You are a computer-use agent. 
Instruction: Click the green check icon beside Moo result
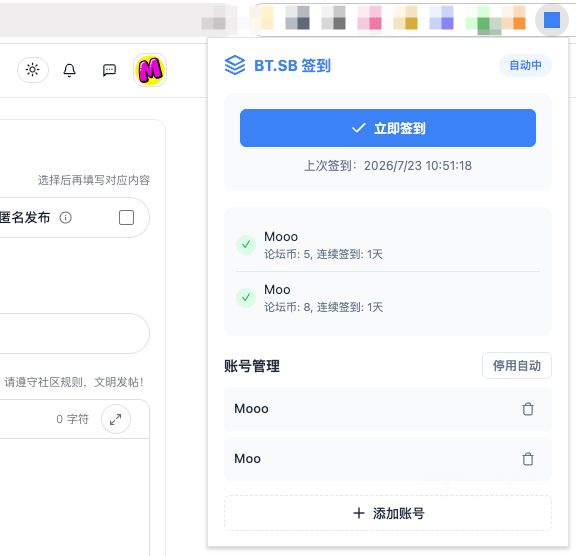[246, 297]
